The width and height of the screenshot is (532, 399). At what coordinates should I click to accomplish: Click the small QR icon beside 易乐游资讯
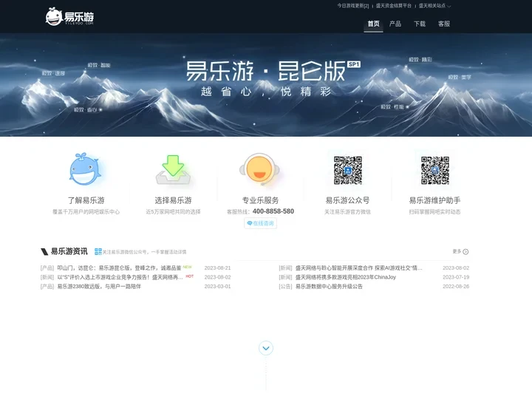click(x=98, y=251)
